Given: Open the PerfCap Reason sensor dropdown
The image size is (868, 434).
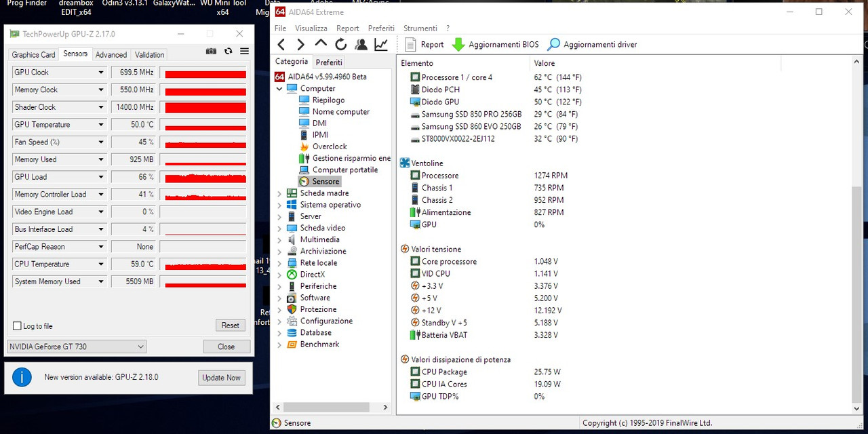Looking at the screenshot, I should click(101, 247).
